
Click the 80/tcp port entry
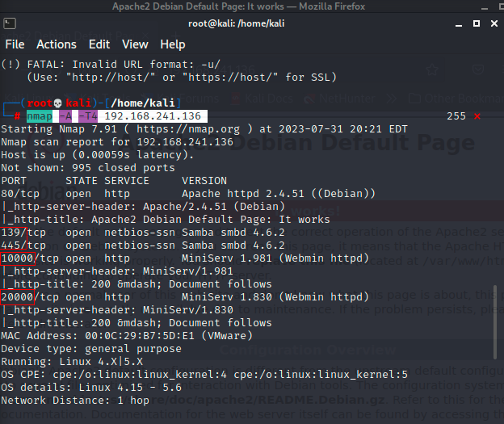click(x=20, y=194)
